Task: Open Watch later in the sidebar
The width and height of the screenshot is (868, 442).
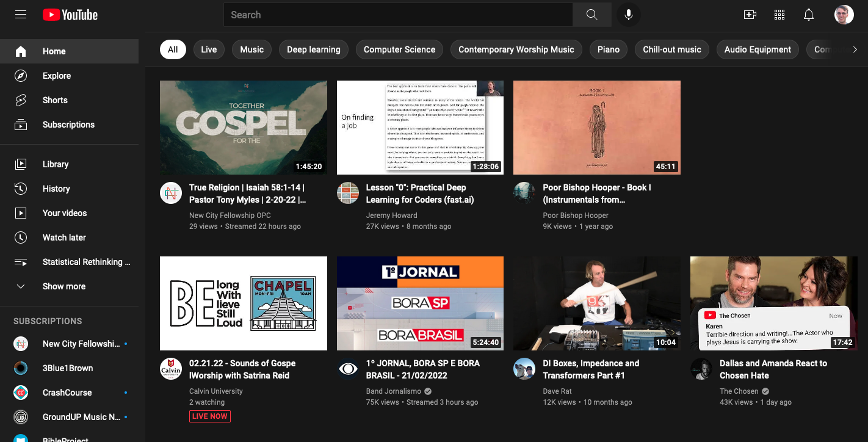Action: click(64, 237)
